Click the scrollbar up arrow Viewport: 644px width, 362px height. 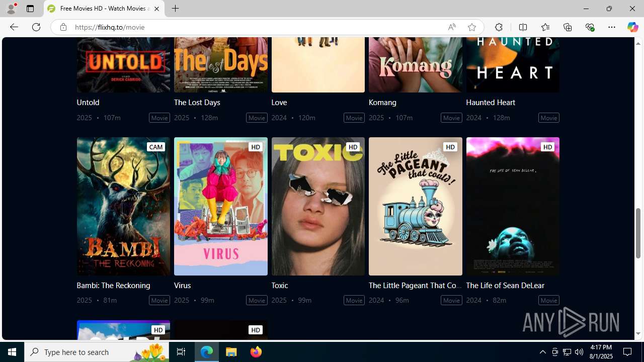tap(638, 43)
